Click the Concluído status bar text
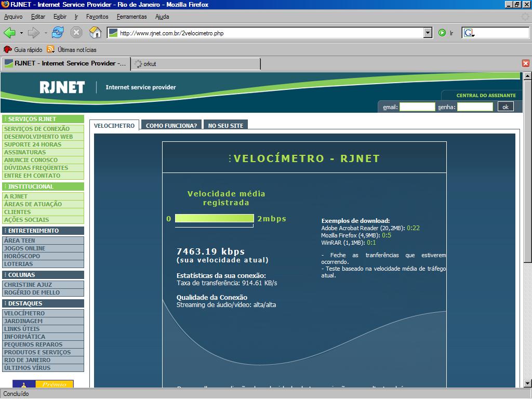 coord(16,394)
